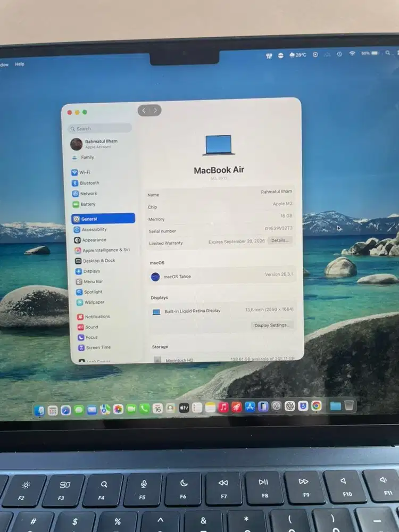
Task: Select Bluetooth in the sidebar
Action: tap(86, 183)
